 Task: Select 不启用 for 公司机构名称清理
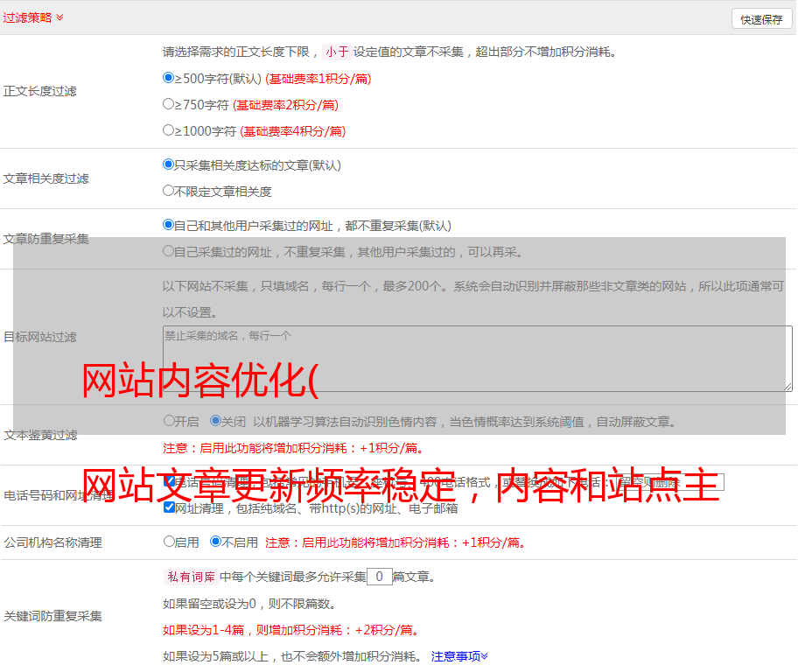click(x=215, y=542)
